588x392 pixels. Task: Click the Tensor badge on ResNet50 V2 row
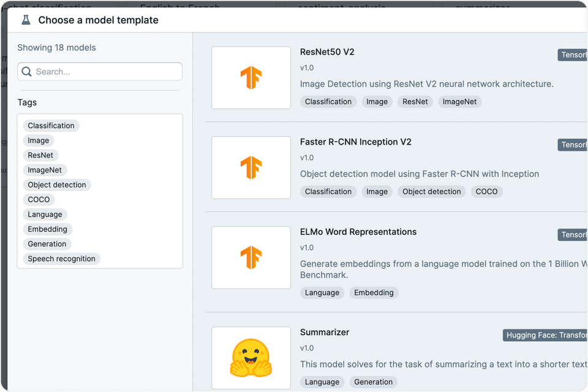click(x=572, y=55)
